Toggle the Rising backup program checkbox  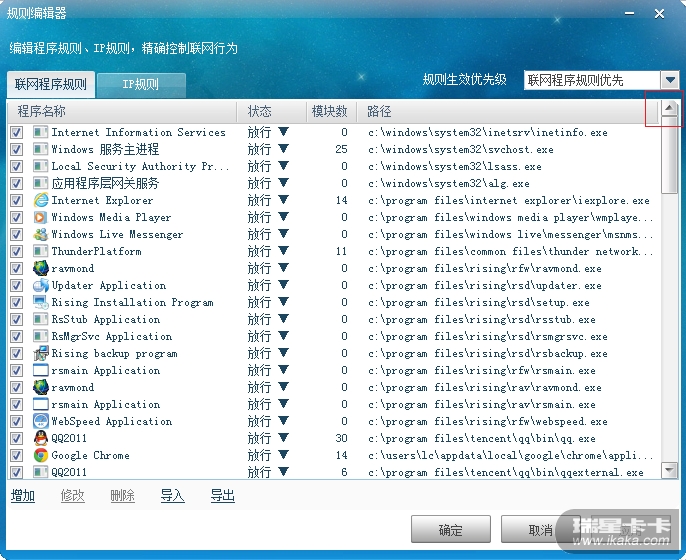17,354
